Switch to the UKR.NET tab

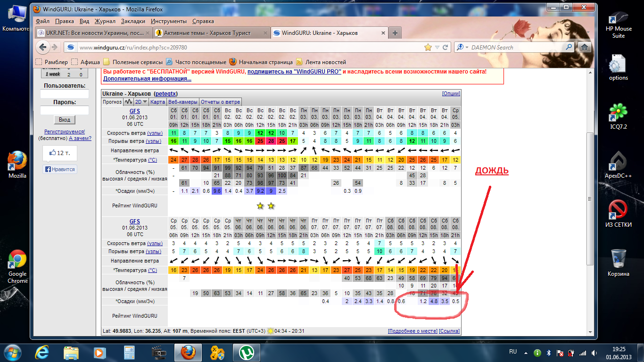(94, 33)
